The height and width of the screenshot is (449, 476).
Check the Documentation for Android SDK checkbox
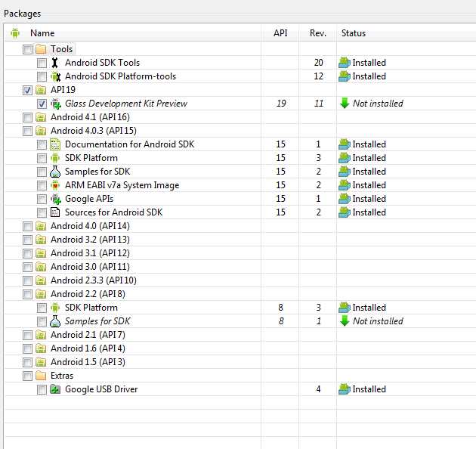click(42, 144)
